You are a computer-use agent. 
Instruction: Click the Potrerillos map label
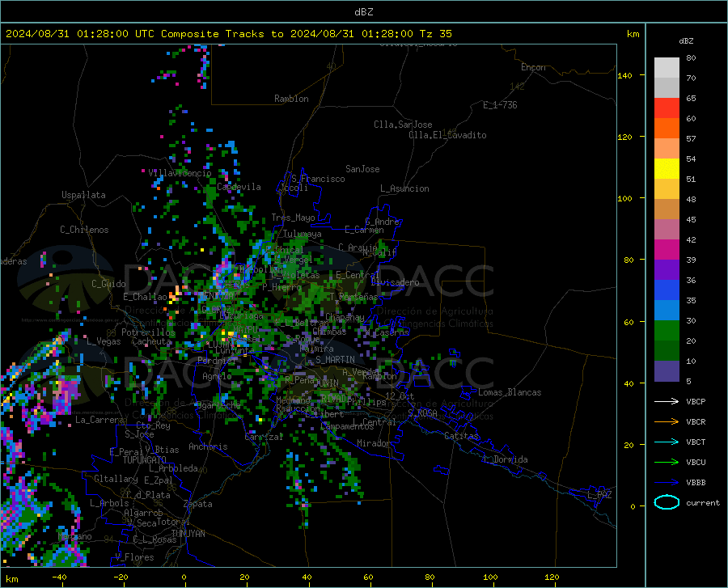(x=148, y=332)
